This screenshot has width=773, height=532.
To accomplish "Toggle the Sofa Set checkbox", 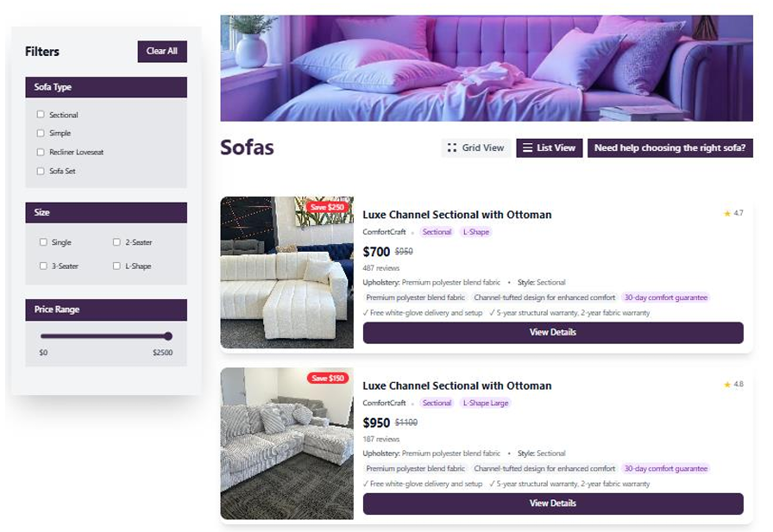I will coord(41,171).
